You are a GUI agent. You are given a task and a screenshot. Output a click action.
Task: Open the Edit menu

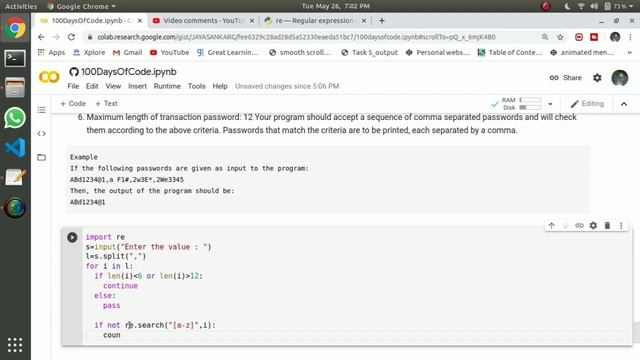point(92,86)
